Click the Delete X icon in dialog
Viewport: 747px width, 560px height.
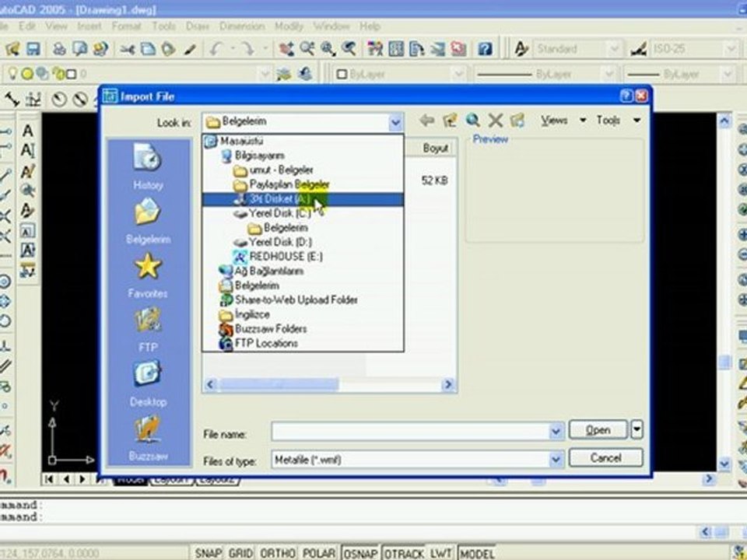point(496,120)
